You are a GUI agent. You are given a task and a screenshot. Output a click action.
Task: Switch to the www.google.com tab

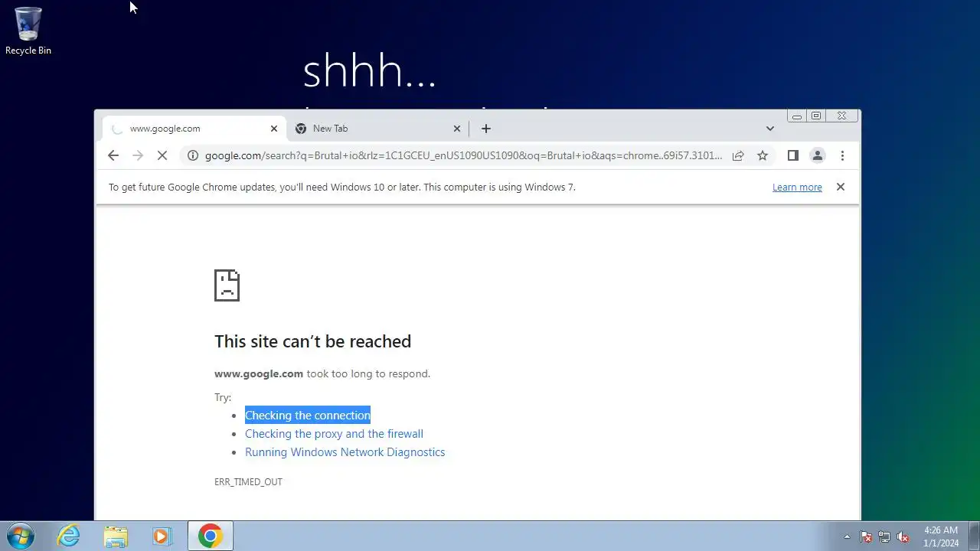[x=194, y=129]
